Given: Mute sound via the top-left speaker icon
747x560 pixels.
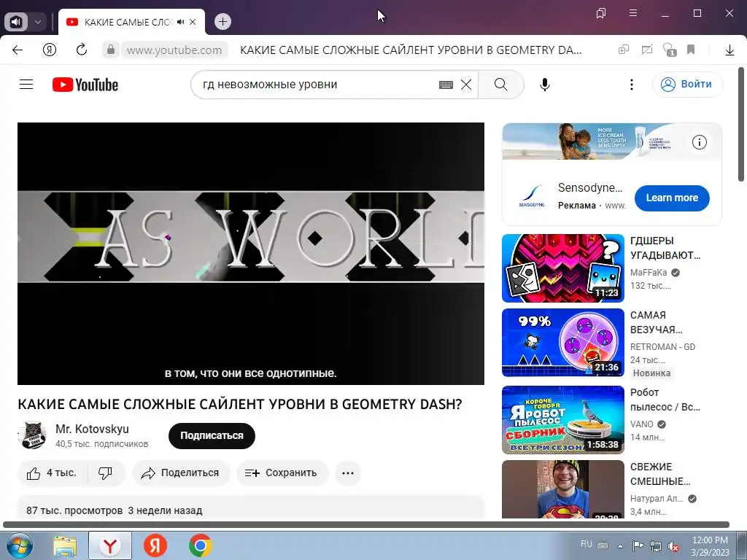Looking at the screenshot, I should (16, 22).
